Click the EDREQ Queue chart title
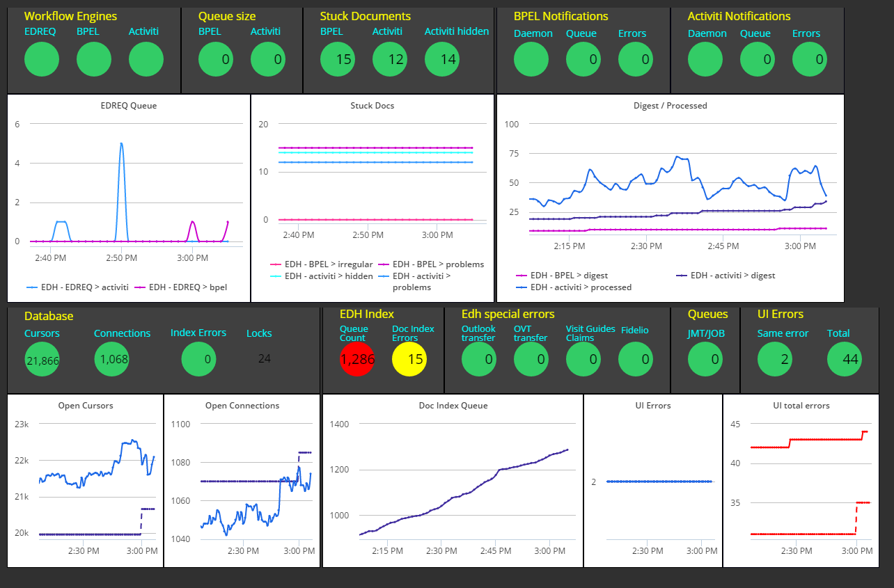 point(129,106)
